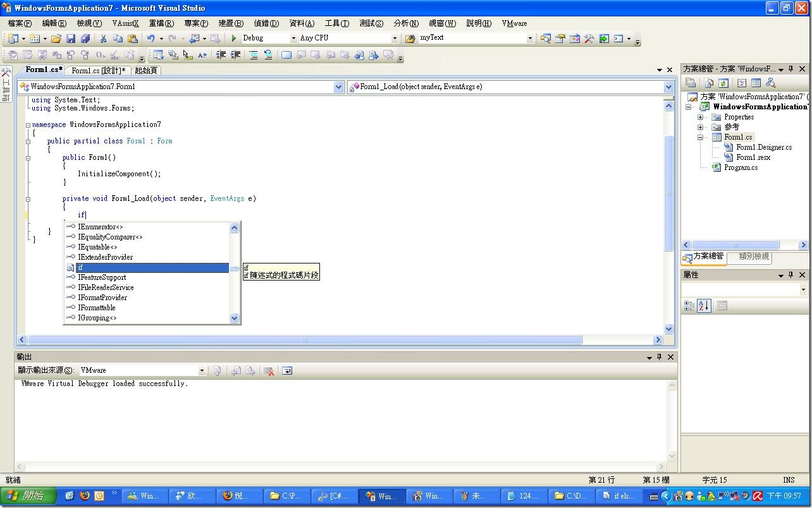This screenshot has height=508, width=812.
Task: Open the WindowsFormsApplication7.Form1 type dropdown
Action: click(338, 87)
